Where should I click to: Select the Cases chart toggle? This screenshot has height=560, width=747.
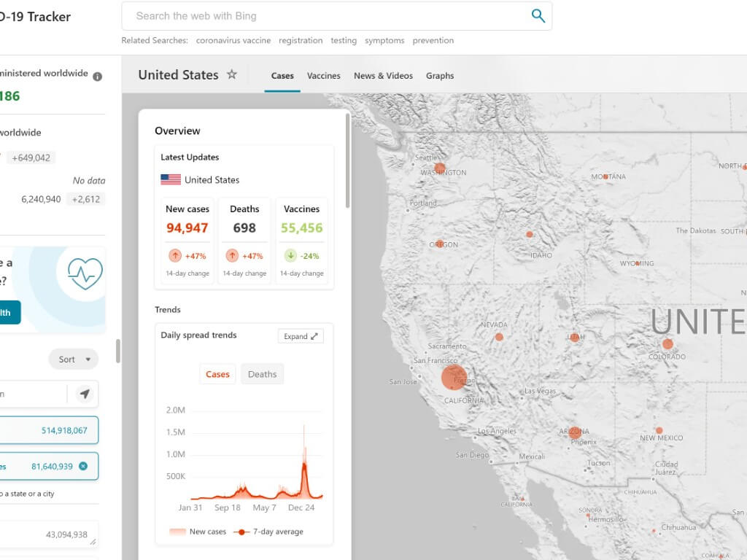point(217,374)
